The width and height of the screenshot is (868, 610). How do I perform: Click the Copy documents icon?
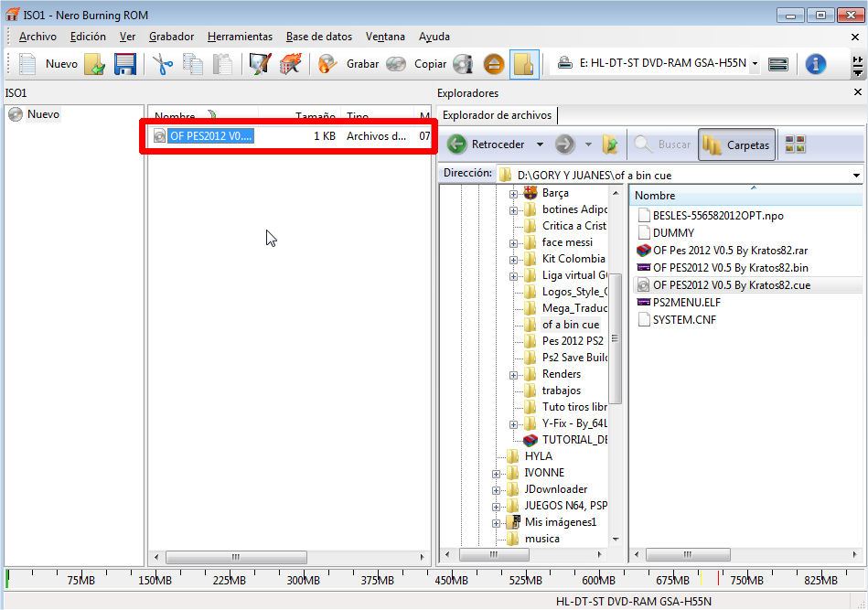click(x=193, y=64)
